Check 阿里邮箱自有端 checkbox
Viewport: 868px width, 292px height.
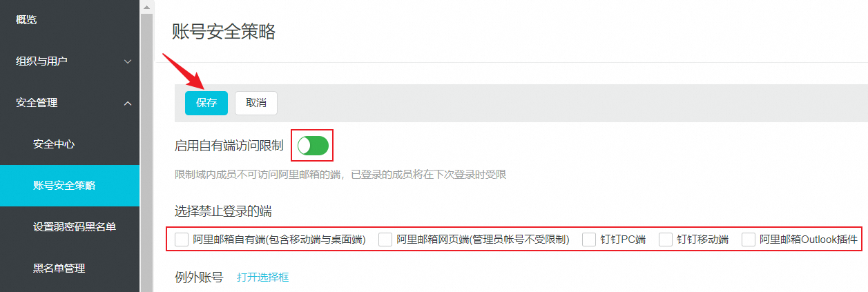(182, 240)
